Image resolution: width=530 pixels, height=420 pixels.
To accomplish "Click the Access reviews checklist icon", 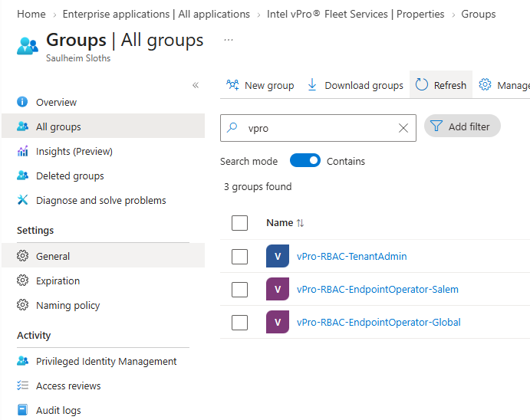I will pyautogui.click(x=22, y=386).
